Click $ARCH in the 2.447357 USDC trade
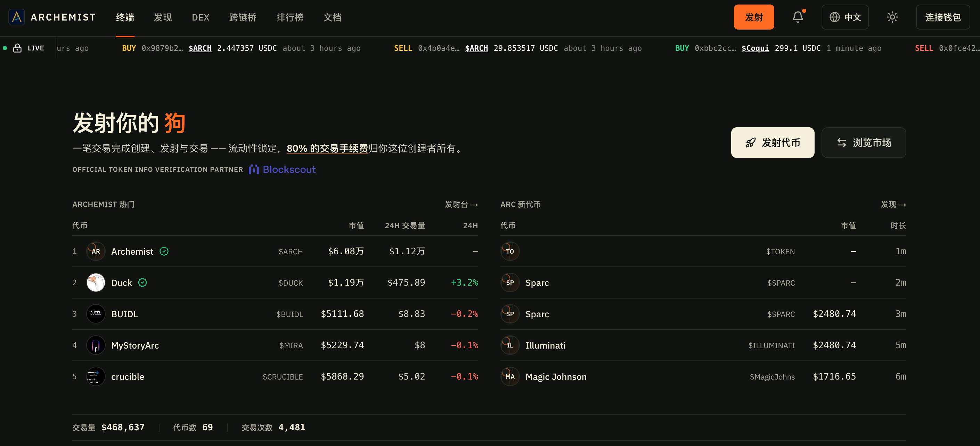This screenshot has width=980, height=446. coord(200,48)
